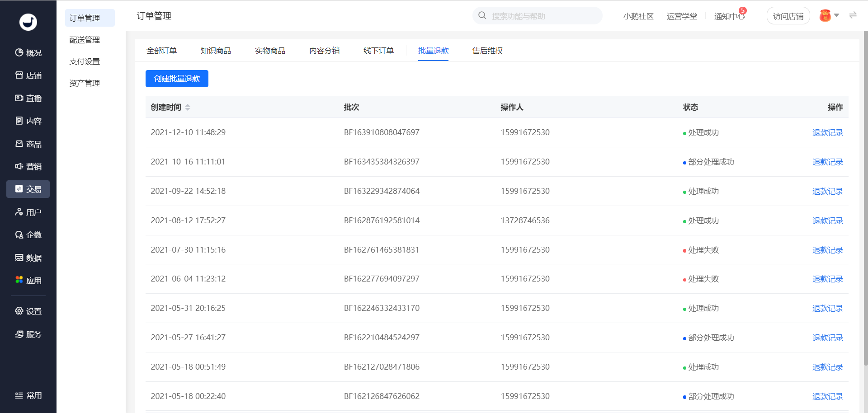Viewport: 868px width, 413px height.
Task: Open the 通知中心 notifications
Action: pos(729,16)
